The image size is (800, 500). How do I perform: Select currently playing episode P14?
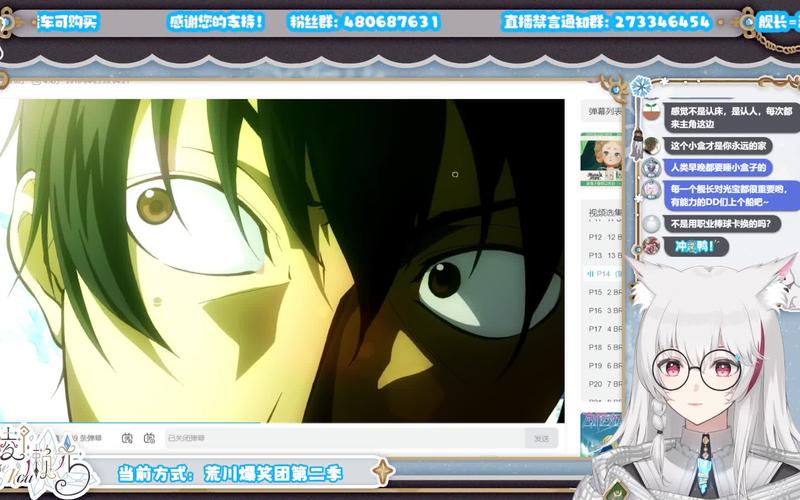pyautogui.click(x=604, y=273)
